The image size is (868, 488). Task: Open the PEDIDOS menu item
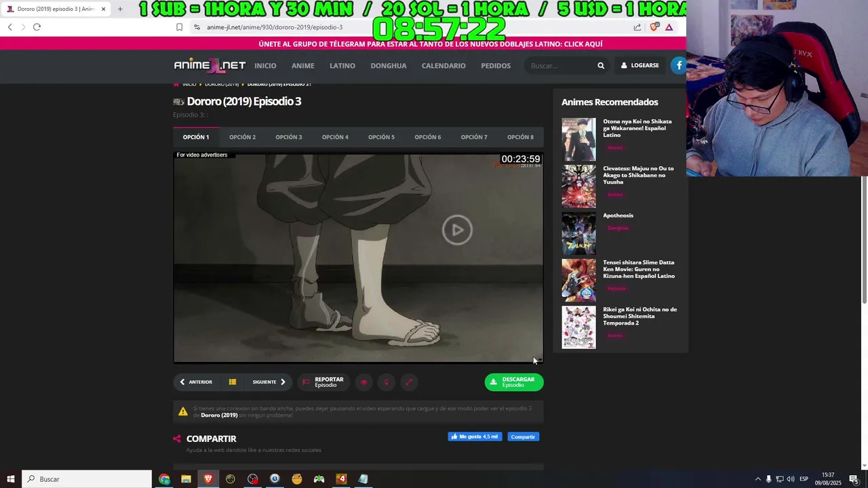pyautogui.click(x=496, y=66)
